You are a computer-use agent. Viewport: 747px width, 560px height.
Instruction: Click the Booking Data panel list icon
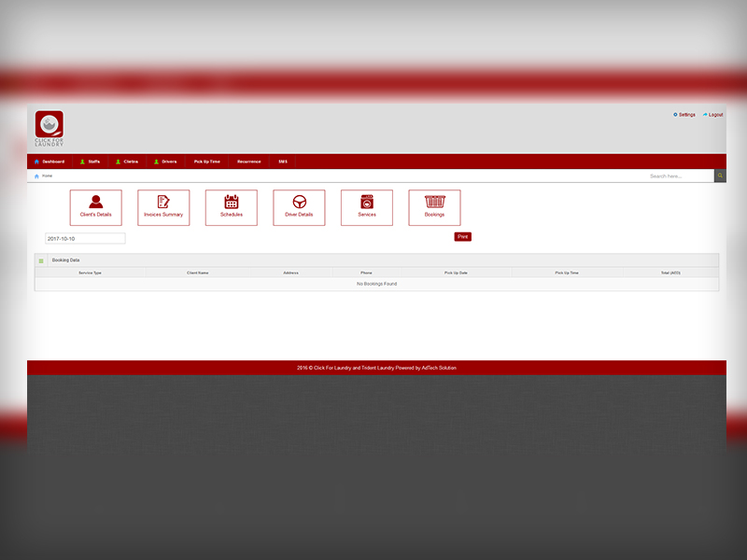(41, 260)
